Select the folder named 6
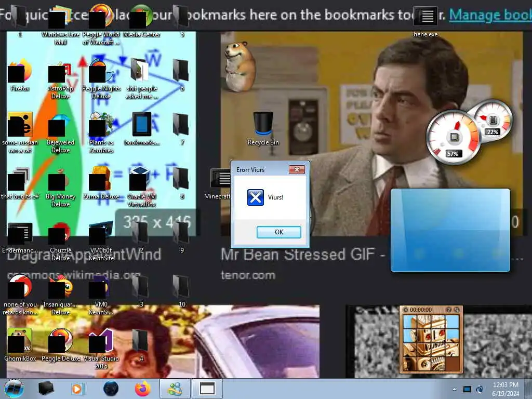This screenshot has width=532, height=399. (x=182, y=75)
